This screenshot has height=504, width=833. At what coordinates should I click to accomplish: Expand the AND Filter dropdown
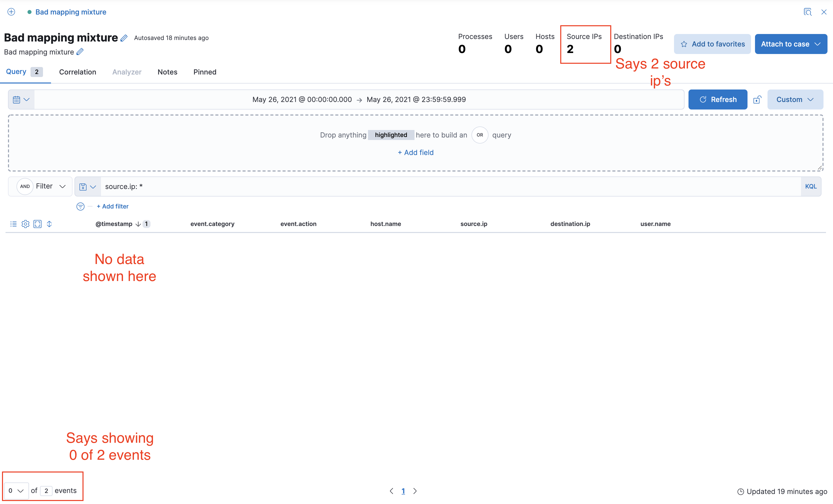pos(40,186)
